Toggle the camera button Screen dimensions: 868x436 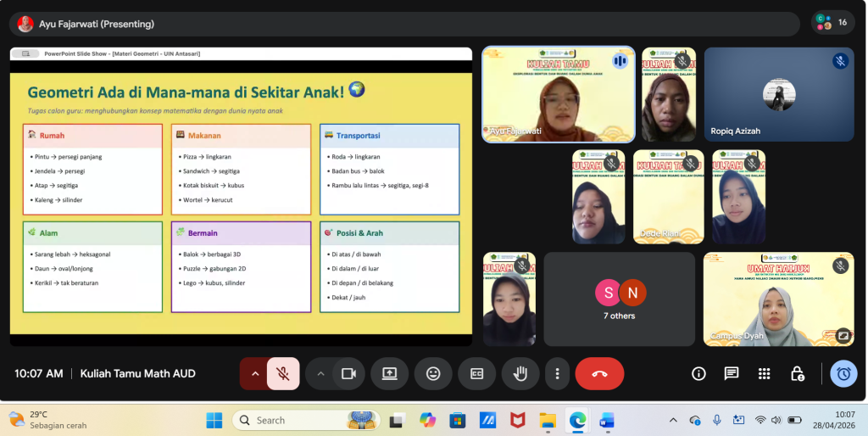tap(348, 374)
